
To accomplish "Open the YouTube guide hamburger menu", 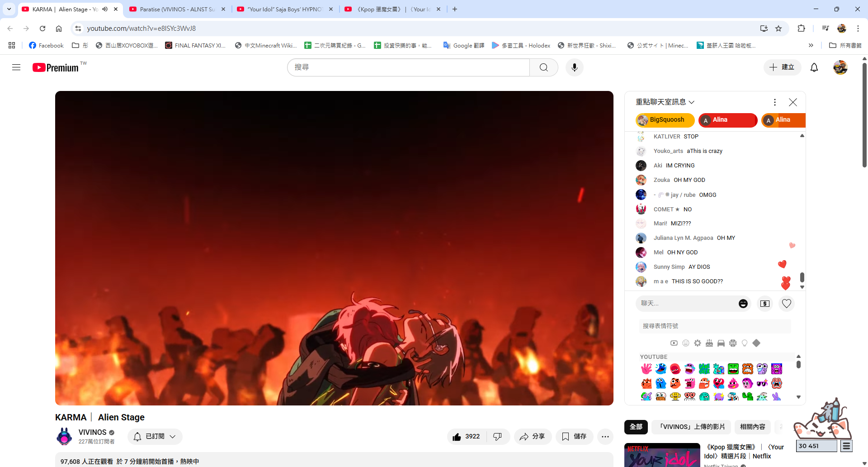I will pos(16,67).
